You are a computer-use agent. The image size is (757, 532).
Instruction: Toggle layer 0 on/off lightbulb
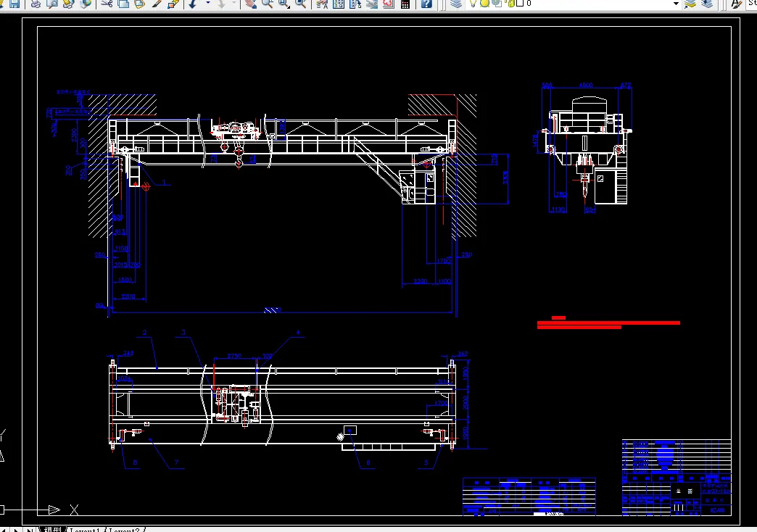point(473,4)
